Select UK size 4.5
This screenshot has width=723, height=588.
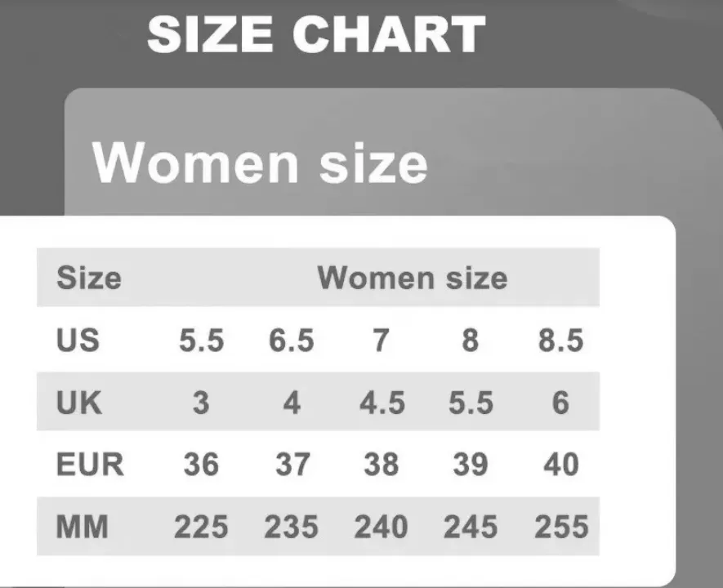click(x=382, y=403)
